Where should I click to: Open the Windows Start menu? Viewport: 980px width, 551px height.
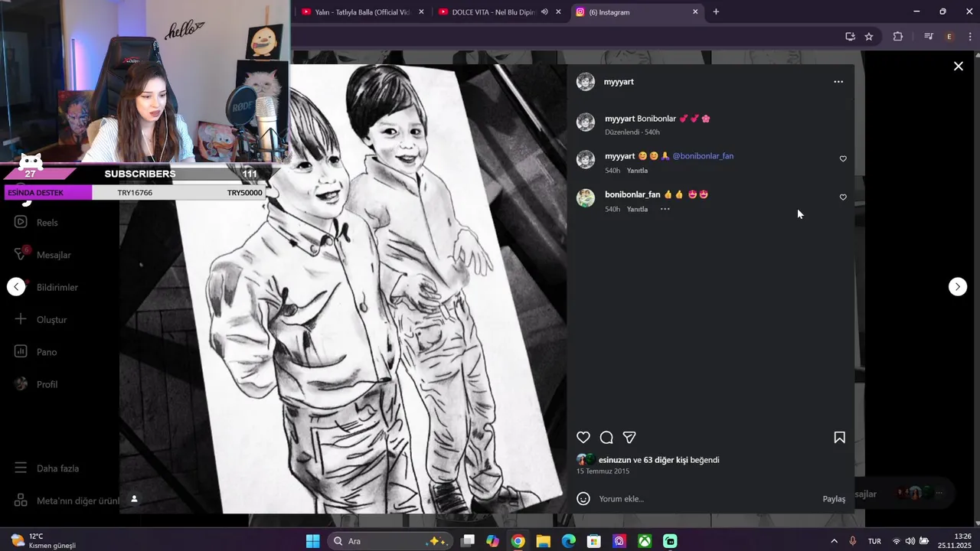tap(312, 541)
